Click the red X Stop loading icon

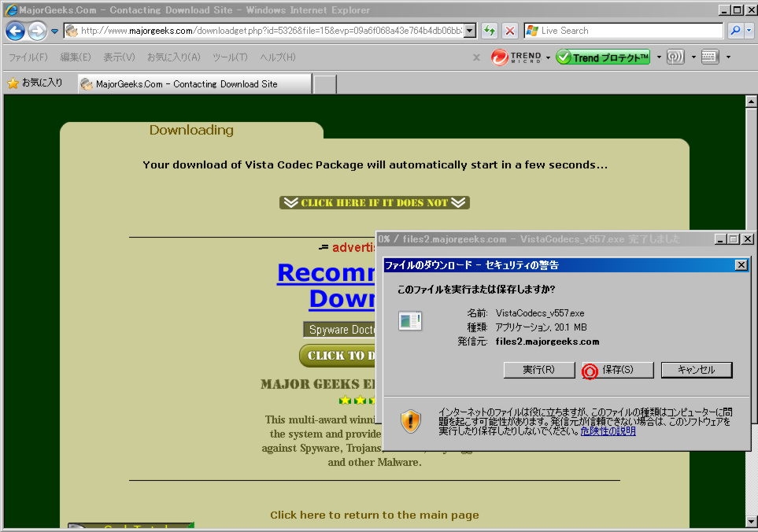(x=509, y=31)
